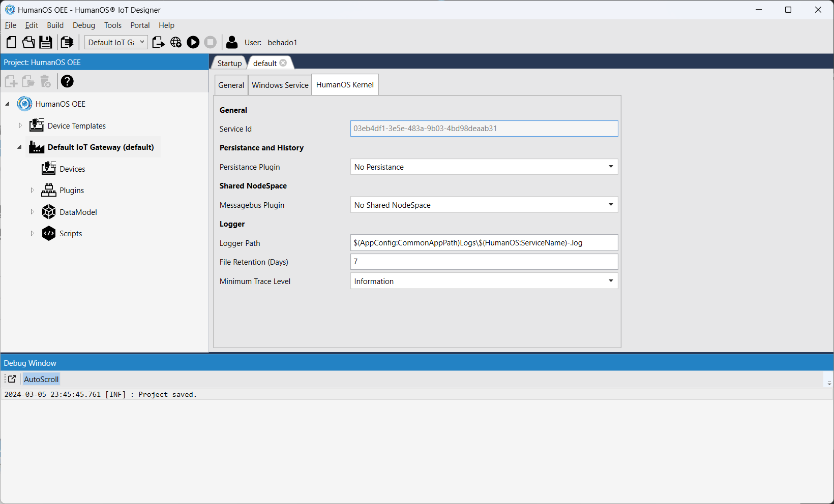Viewport: 834px width, 504px height.
Task: Click the Add new item icon in project panel
Action: point(11,81)
